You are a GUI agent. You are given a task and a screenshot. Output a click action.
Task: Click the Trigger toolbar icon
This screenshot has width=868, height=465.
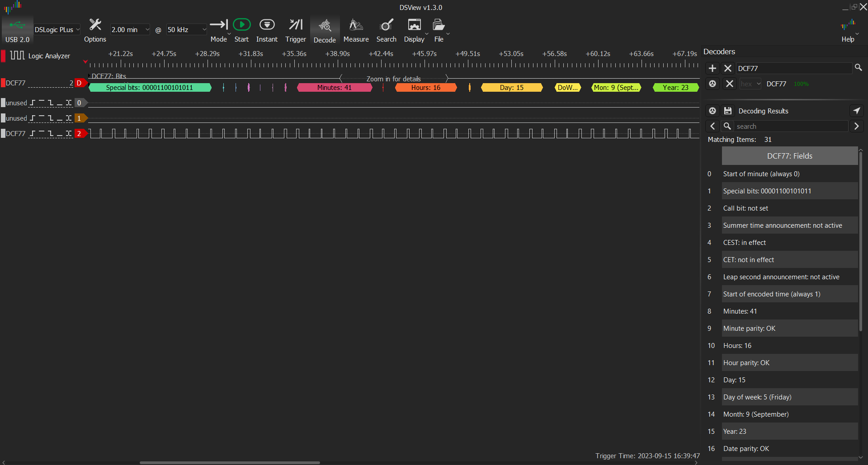(295, 30)
